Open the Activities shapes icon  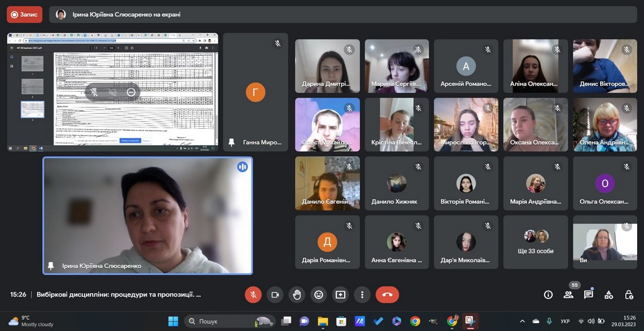[x=609, y=295]
